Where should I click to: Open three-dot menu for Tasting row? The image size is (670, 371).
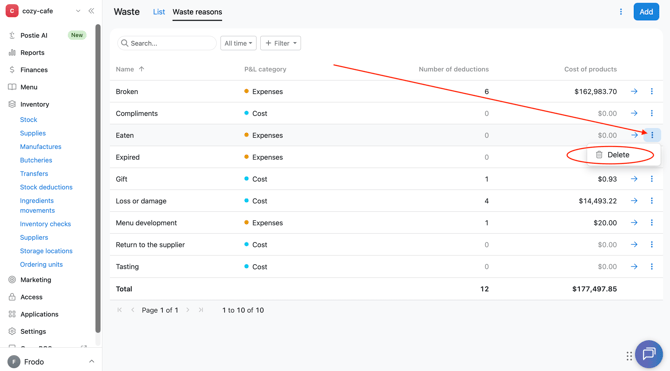[x=652, y=267]
